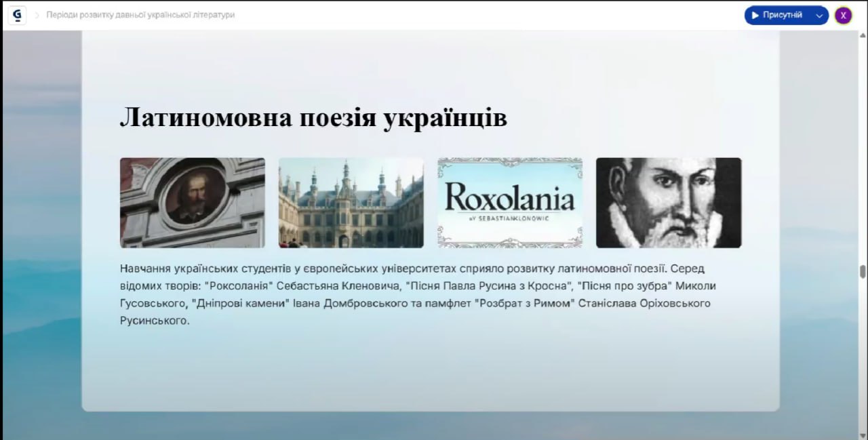
Task: Click the quoted title "Роксоланія" in the paragraph
Action: (x=233, y=286)
